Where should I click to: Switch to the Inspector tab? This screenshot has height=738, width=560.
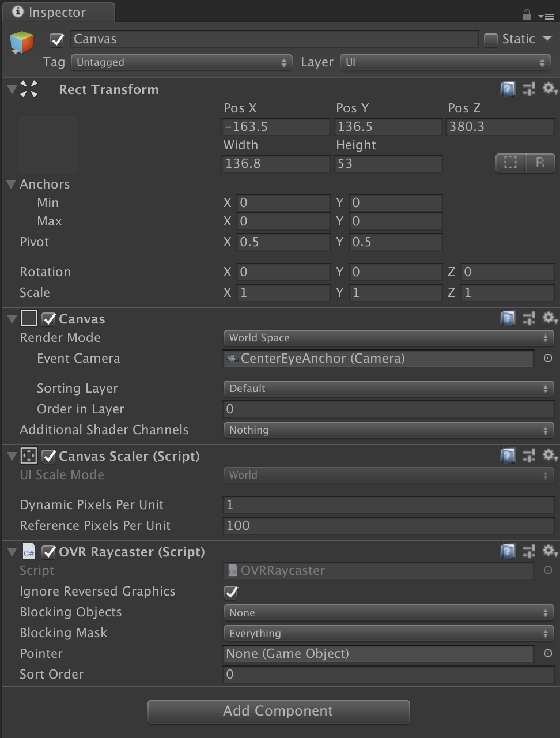[58, 12]
